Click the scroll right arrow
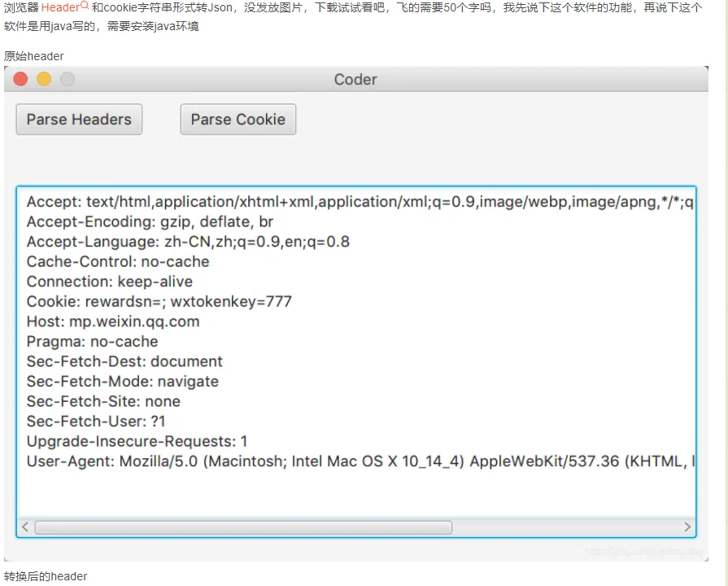This screenshot has height=586, width=728. coord(687,527)
